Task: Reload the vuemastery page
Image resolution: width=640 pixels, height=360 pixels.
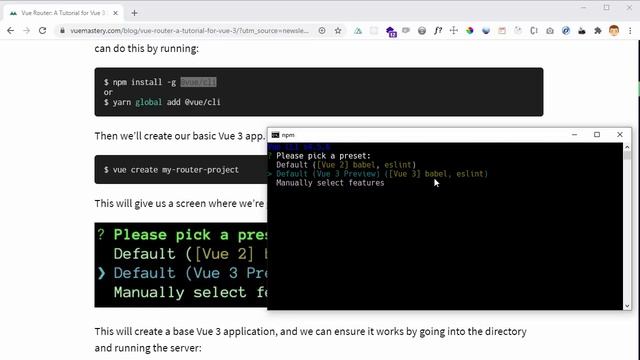Action: coord(42,31)
